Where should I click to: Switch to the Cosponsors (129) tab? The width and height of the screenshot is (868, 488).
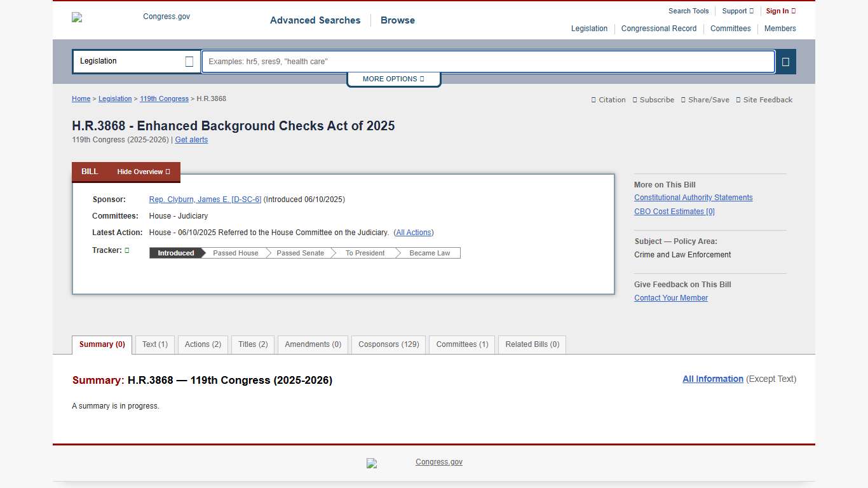388,344
